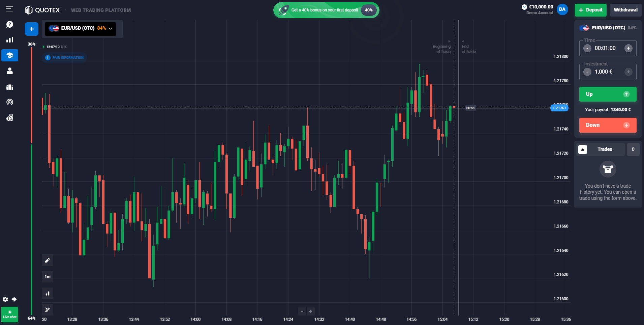This screenshot has height=325, width=644.
Task: Open the signals target icon in sidebar
Action: point(9,102)
